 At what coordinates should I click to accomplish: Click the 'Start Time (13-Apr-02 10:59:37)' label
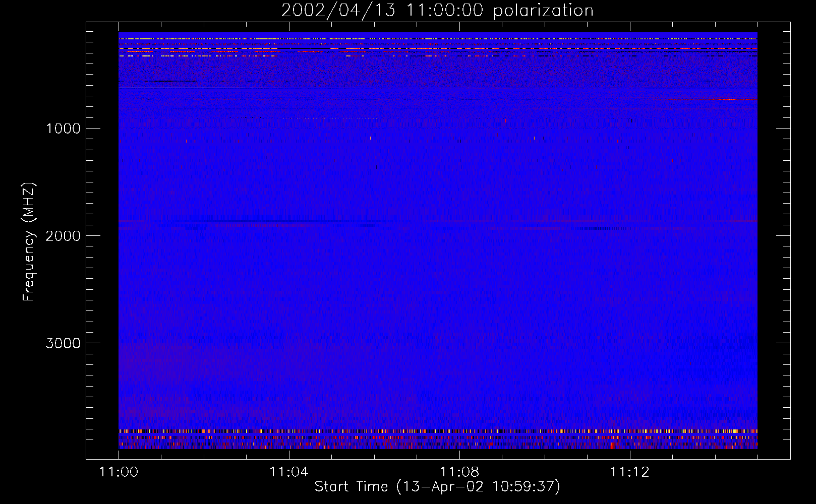coord(437,487)
